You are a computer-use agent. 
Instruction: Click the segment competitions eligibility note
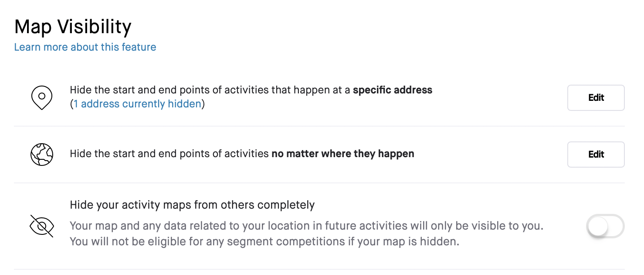(265, 241)
